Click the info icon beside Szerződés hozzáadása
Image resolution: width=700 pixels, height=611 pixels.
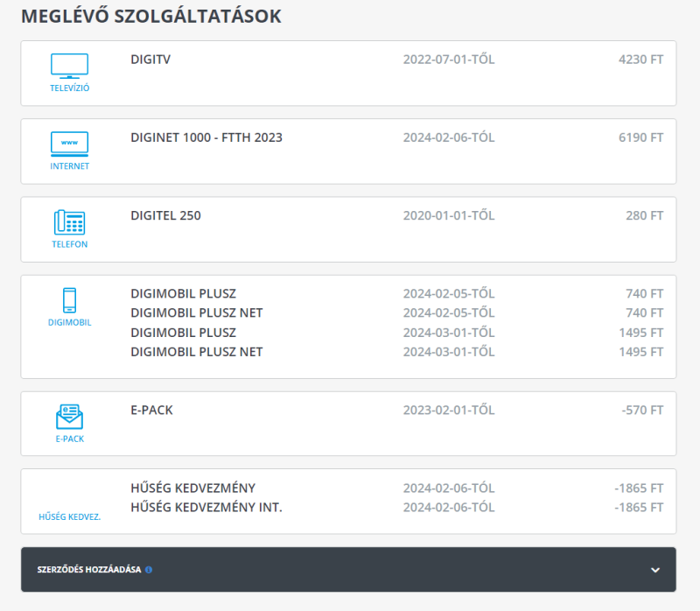(x=149, y=570)
